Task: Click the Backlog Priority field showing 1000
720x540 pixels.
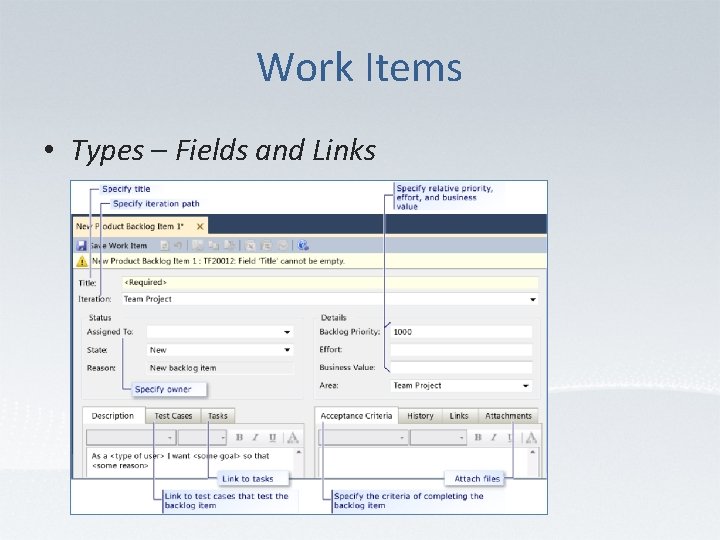Action: tap(461, 332)
